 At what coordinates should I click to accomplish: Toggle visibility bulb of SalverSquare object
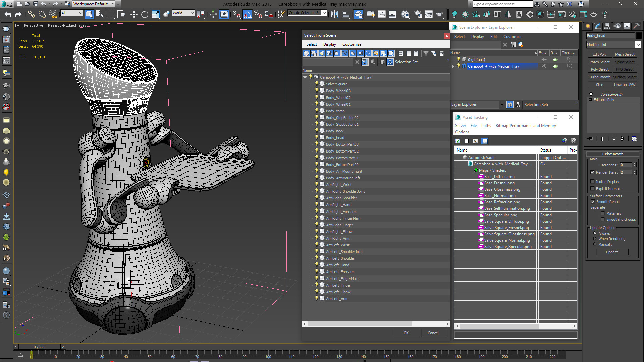click(316, 84)
